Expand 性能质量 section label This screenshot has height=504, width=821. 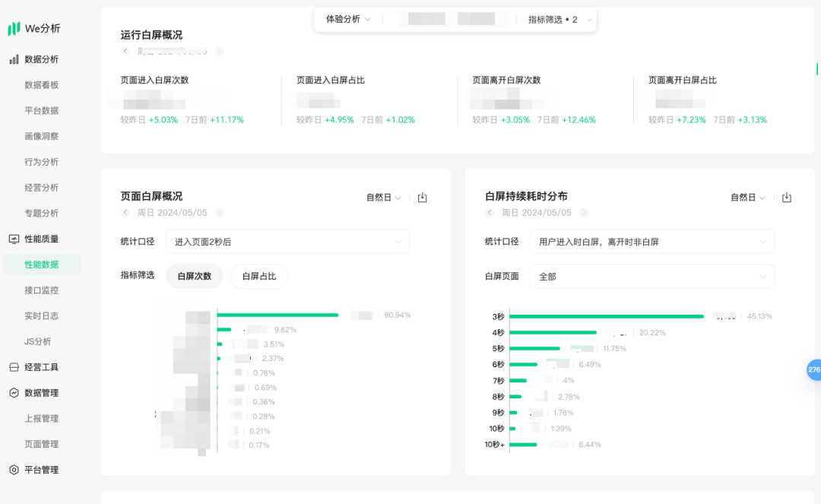pyautogui.click(x=41, y=239)
